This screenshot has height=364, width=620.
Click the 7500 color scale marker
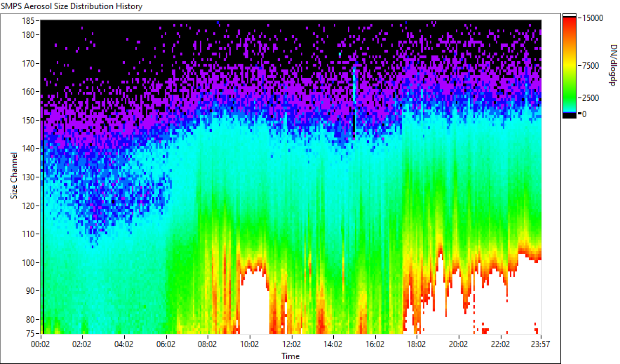click(x=591, y=66)
